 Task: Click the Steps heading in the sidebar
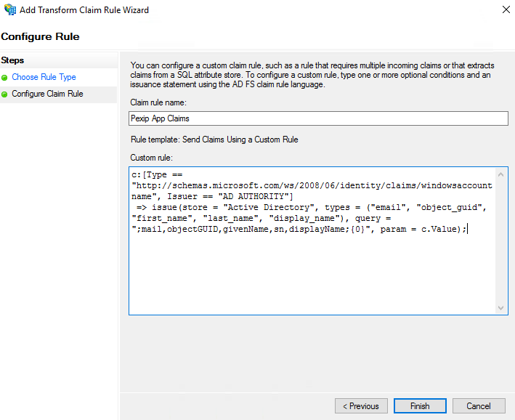click(x=13, y=60)
